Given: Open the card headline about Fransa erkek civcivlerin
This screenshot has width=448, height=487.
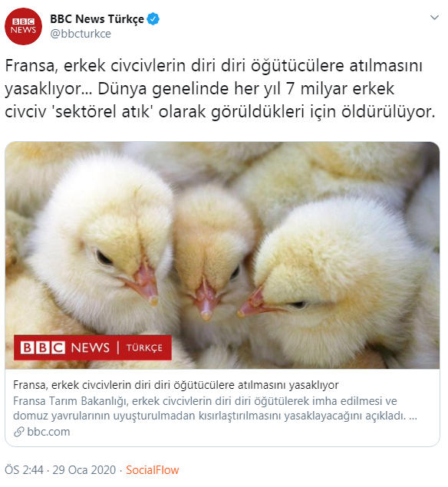Looking at the screenshot, I should [176, 385].
